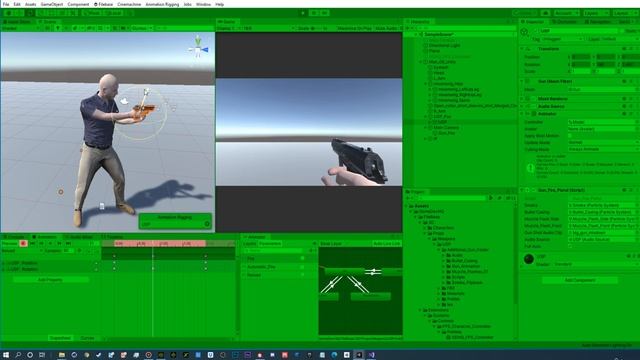Toggle the Animator component enabled checkbox

(534, 113)
